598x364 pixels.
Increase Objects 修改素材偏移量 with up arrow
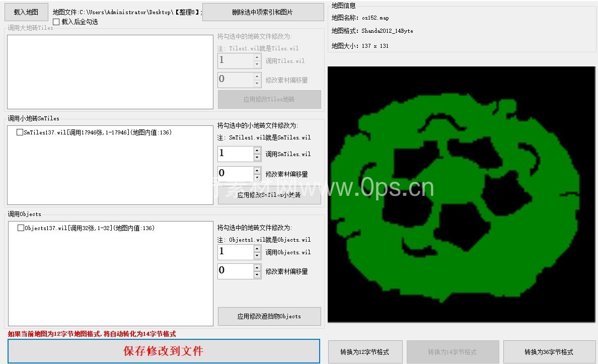[257, 268]
